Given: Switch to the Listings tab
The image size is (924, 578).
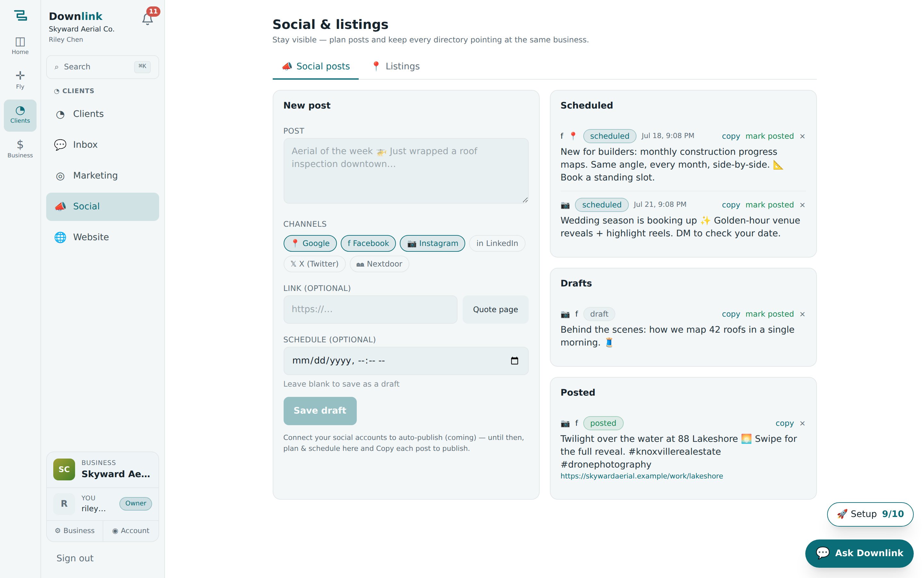Looking at the screenshot, I should 395,66.
